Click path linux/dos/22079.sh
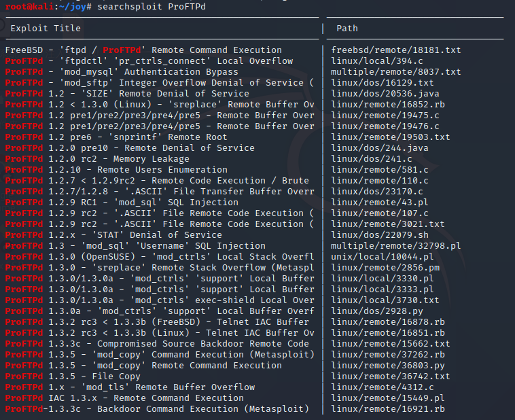Image resolution: width=515 pixels, height=420 pixels. click(380, 234)
